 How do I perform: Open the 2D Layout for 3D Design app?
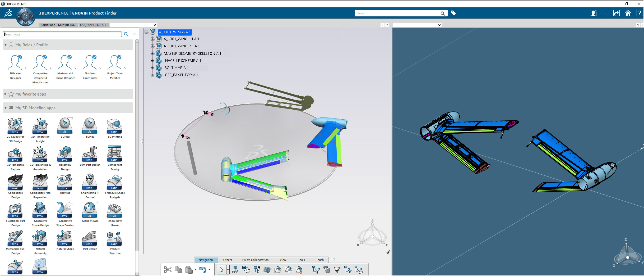pos(16,130)
